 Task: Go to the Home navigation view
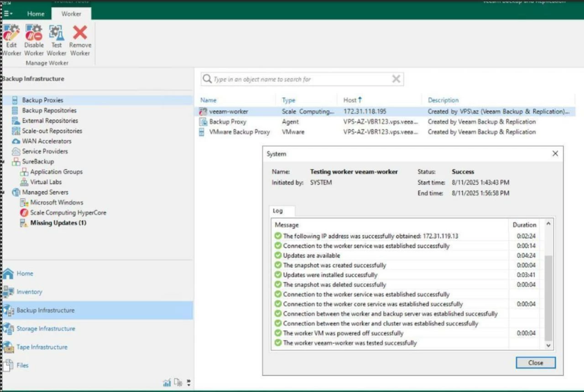(25, 273)
